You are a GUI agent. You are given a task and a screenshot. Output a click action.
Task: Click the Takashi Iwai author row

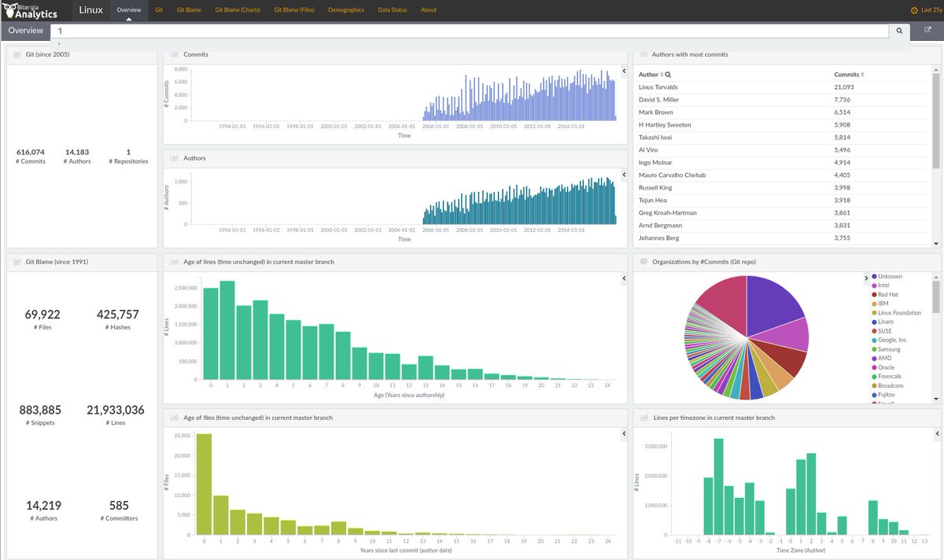pyautogui.click(x=783, y=138)
